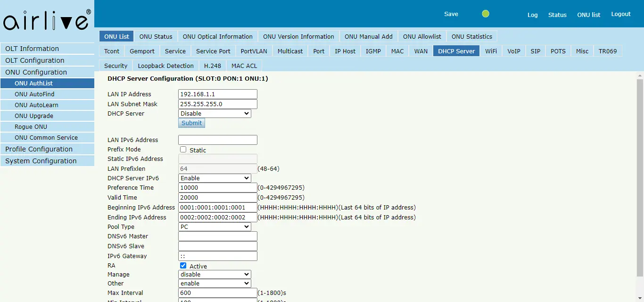644x302 pixels.
Task: Open System Configuration in the sidebar
Action: pyautogui.click(x=47, y=161)
